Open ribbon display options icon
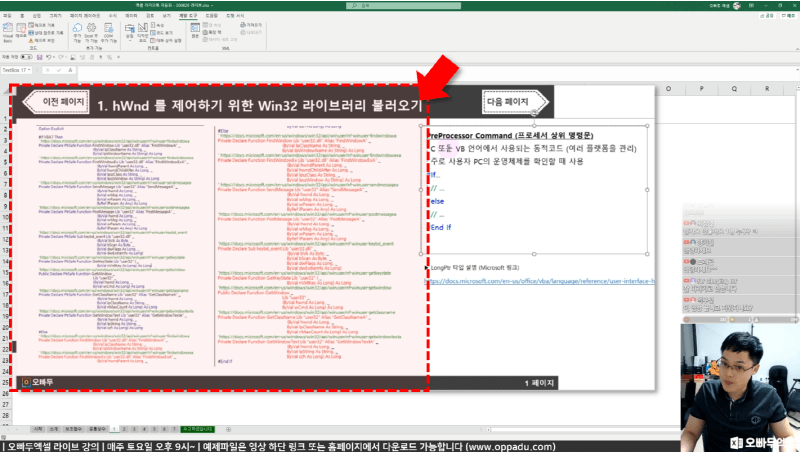The image size is (800, 452). 752,6
